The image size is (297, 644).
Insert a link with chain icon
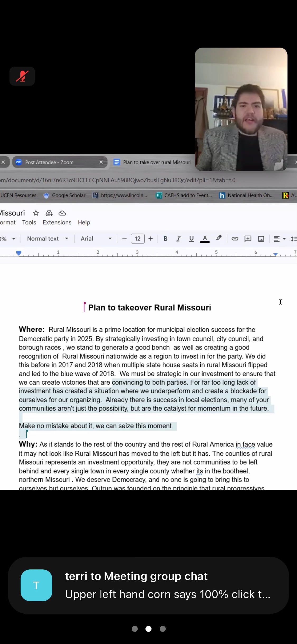pyautogui.click(x=235, y=239)
